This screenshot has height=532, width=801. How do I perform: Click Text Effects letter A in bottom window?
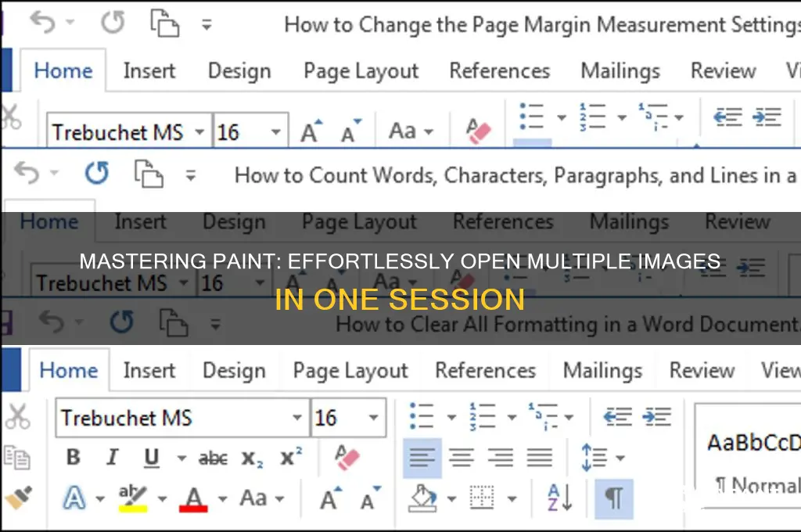74,498
